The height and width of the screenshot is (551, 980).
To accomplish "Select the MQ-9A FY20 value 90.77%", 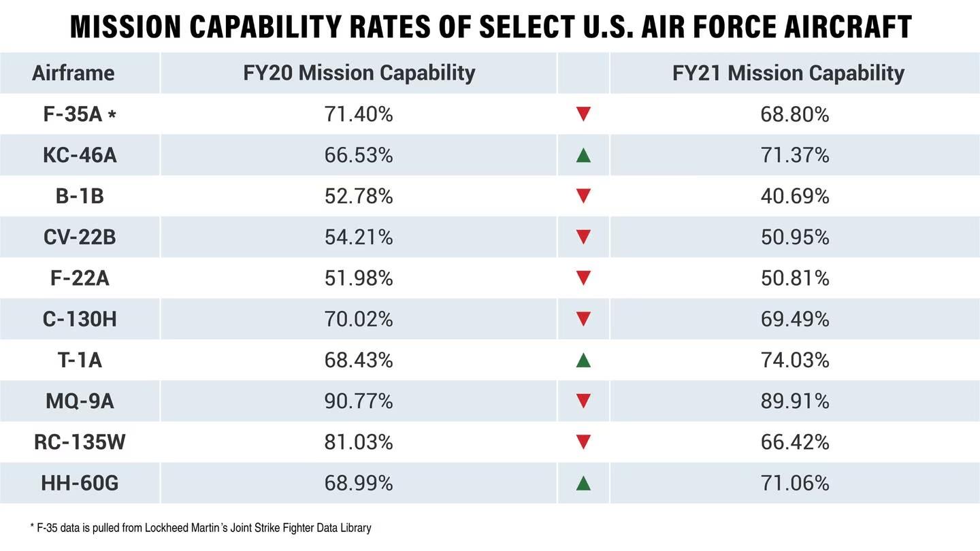I will pyautogui.click(x=359, y=401).
